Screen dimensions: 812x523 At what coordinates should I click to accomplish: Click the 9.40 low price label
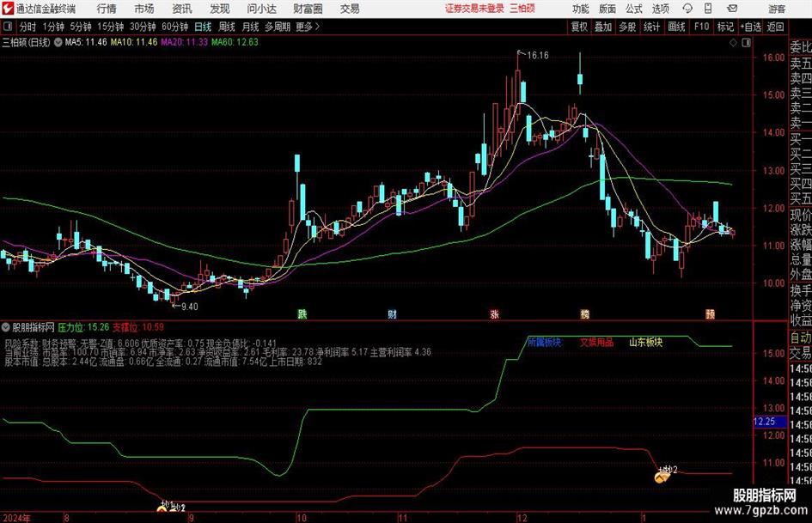click(x=189, y=307)
